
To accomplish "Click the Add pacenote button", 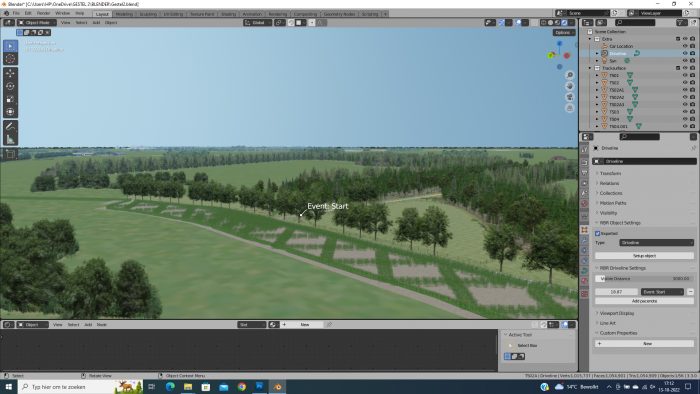I will [644, 301].
